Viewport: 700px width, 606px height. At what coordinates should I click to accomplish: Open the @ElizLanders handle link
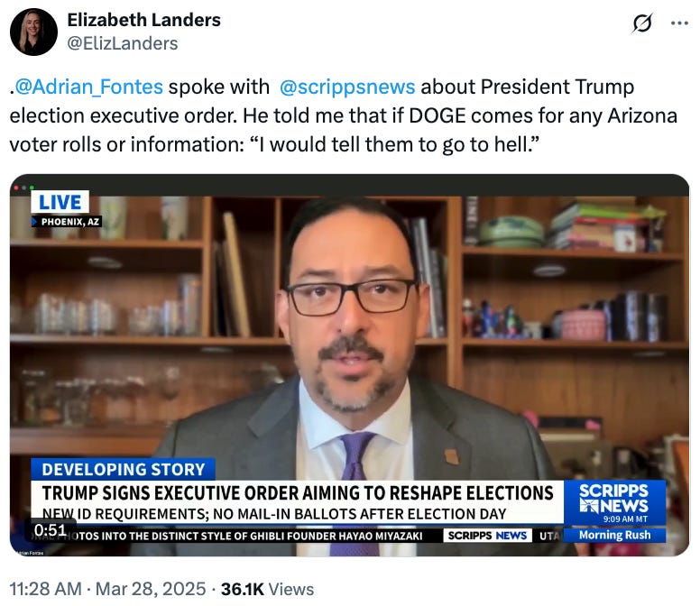(x=123, y=43)
